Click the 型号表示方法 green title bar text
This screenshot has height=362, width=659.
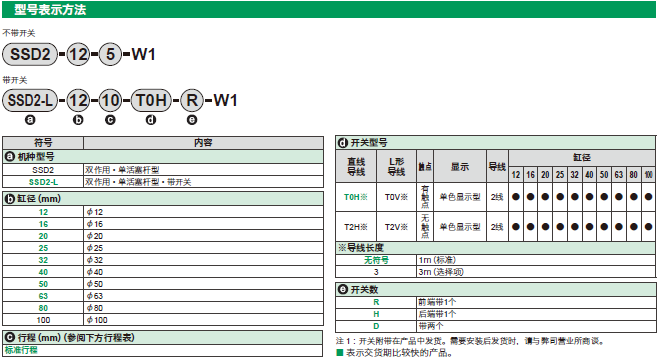click(50, 10)
